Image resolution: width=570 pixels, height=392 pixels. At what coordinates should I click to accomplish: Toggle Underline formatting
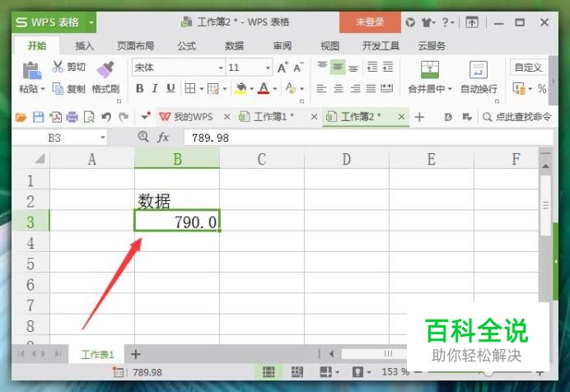(x=171, y=88)
